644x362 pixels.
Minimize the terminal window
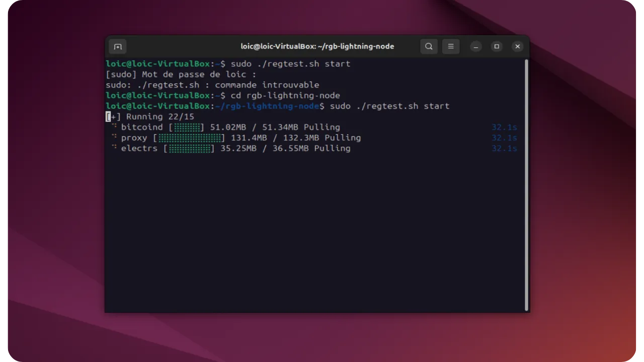click(476, 46)
